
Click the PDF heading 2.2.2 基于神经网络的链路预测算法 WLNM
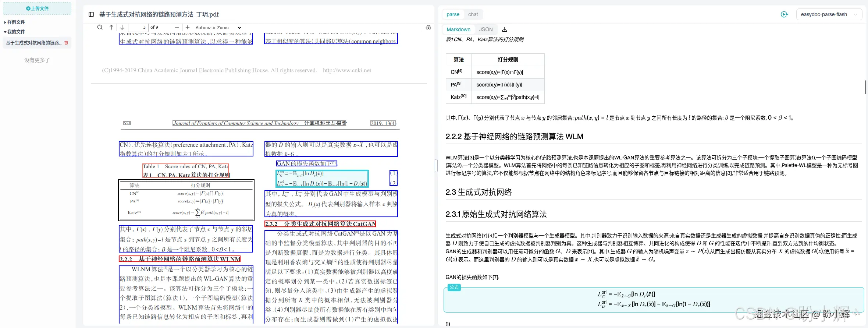coord(180,259)
